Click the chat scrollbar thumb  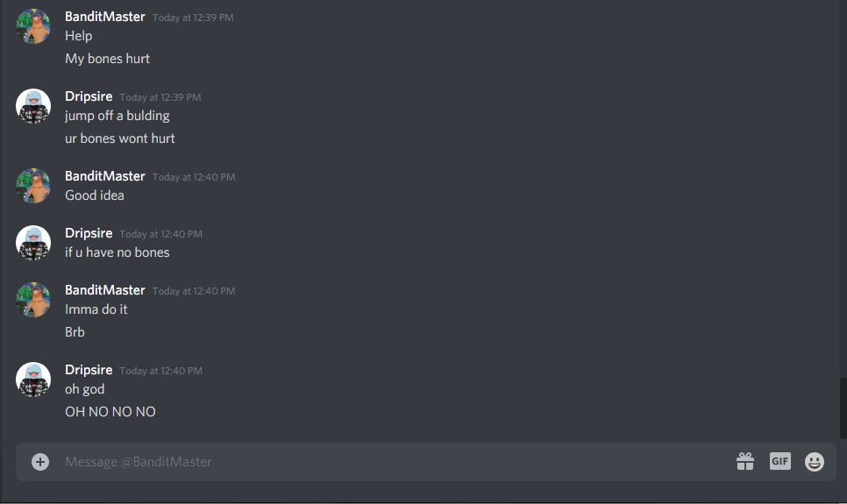pyautogui.click(x=843, y=408)
